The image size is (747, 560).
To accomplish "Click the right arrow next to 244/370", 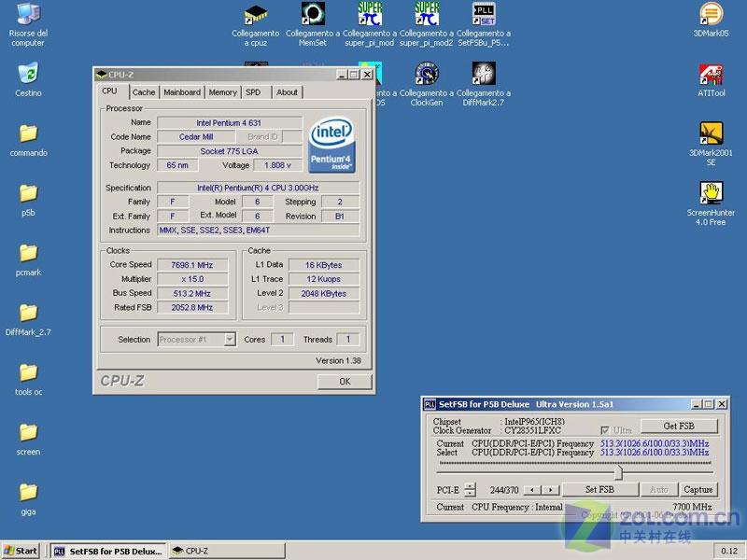I will [551, 489].
